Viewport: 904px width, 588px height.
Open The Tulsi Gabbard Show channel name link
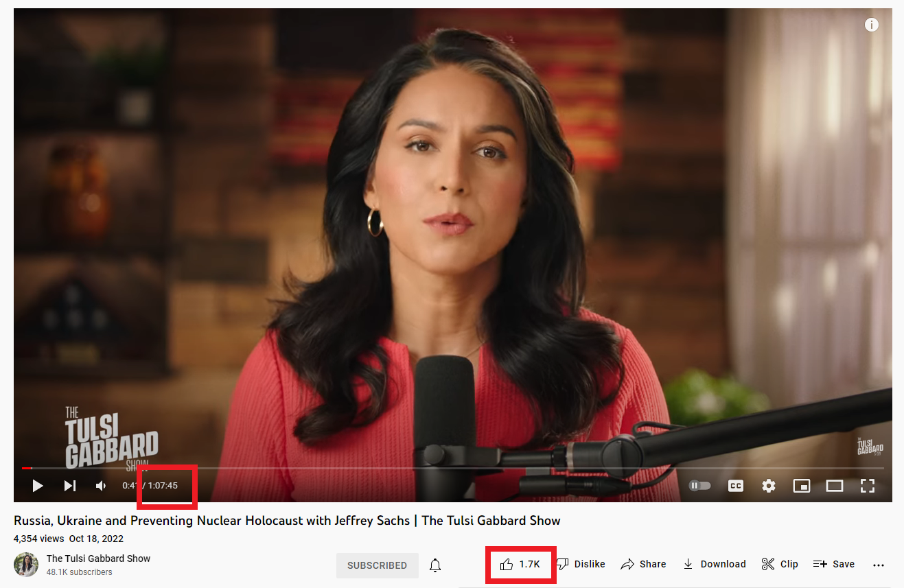(98, 558)
